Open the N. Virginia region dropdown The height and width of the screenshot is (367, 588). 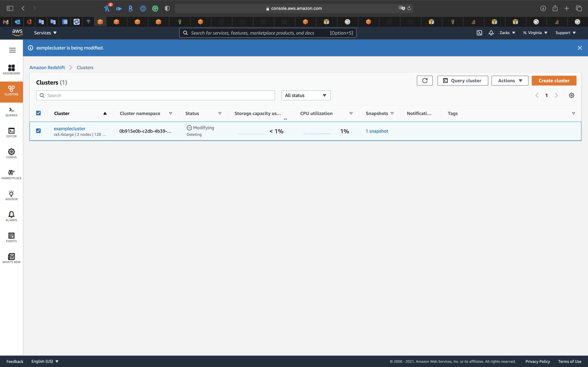pos(535,33)
